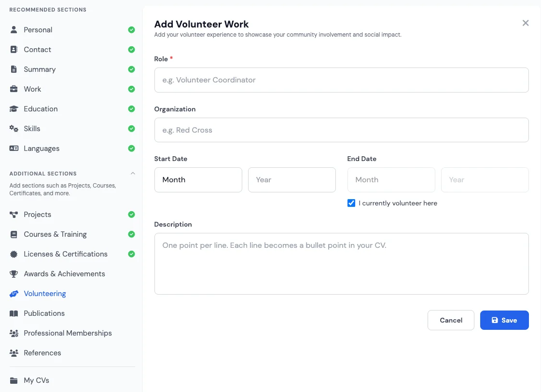Click the Awards trophy icon
This screenshot has width=541, height=392.
tap(14, 274)
